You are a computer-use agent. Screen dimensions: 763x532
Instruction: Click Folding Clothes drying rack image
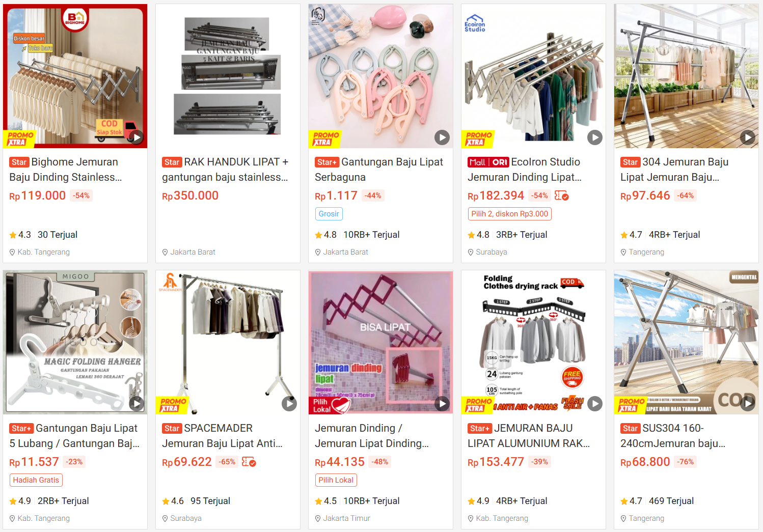[x=533, y=342]
